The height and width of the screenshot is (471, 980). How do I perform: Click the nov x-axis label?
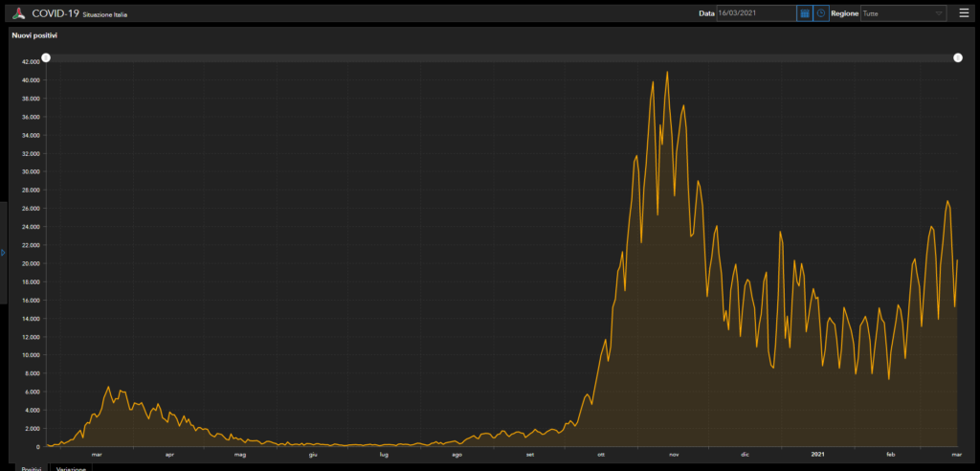(x=674, y=455)
